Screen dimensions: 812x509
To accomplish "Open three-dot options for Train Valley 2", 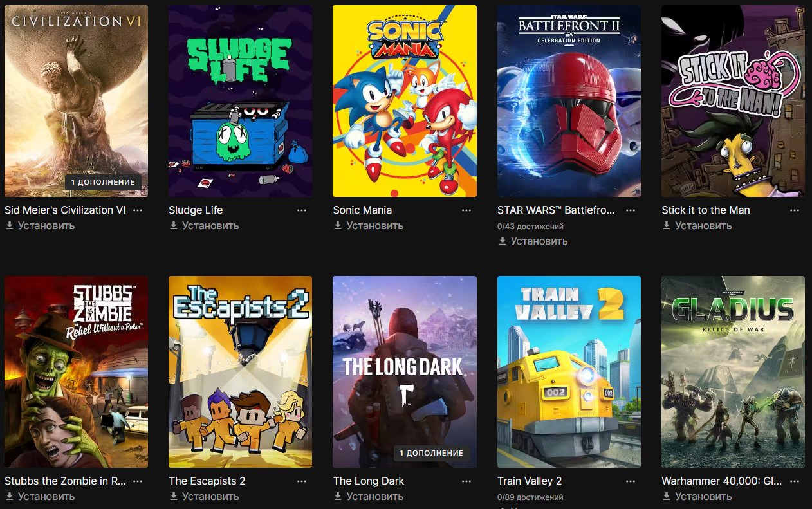I will point(631,481).
